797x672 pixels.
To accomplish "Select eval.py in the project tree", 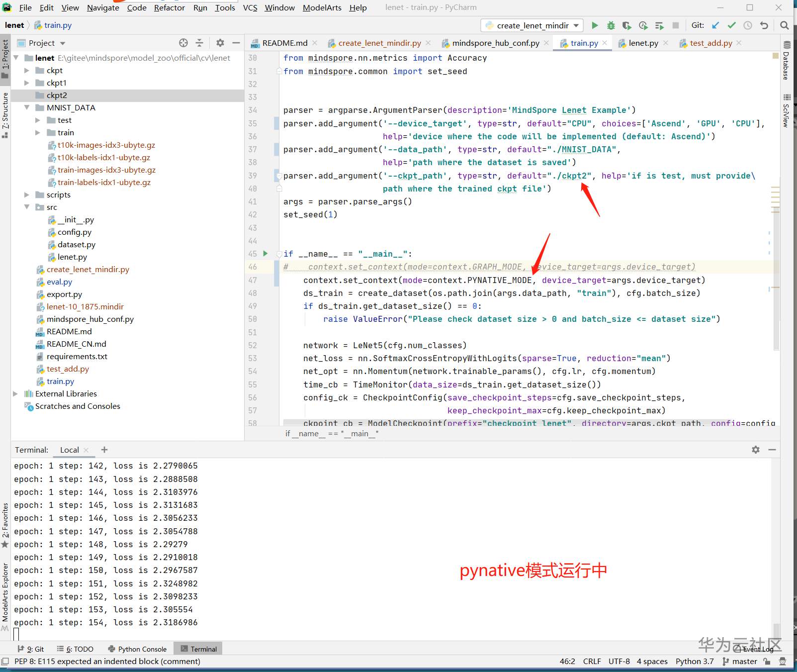I will 59,282.
